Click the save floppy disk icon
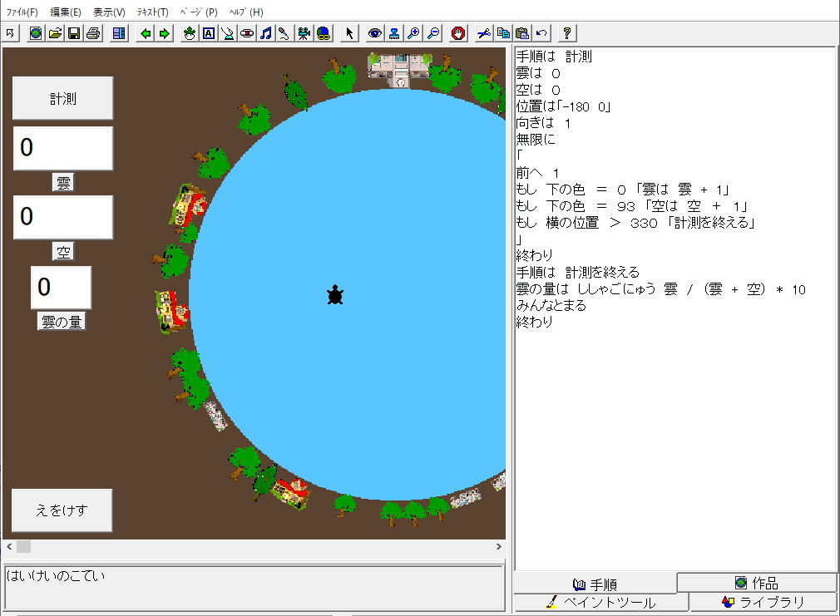The height and width of the screenshot is (616, 840). click(x=74, y=33)
